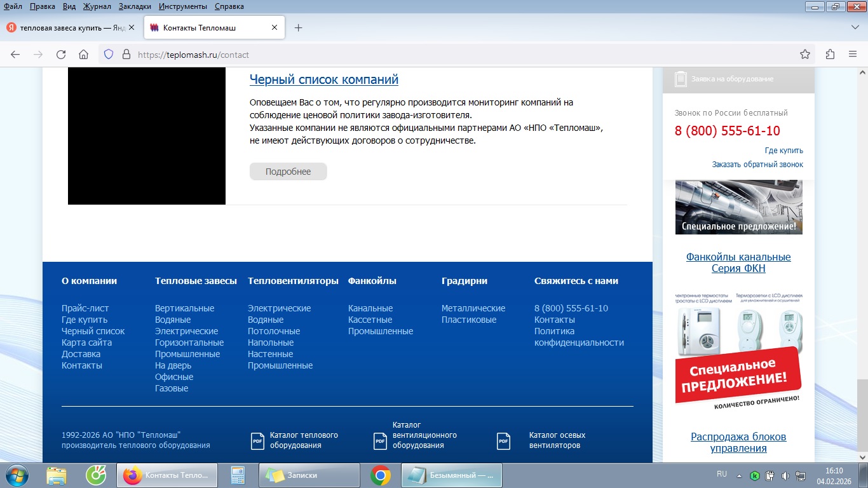Open PDF icon for Каталог вентиляционного оборудования
Viewport: 868px width, 488px height.
[380, 440]
